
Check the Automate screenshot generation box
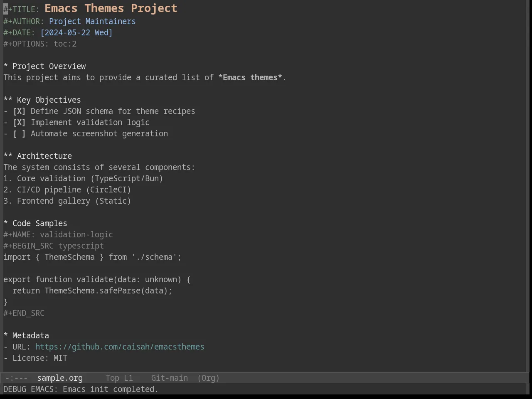pyautogui.click(x=19, y=134)
